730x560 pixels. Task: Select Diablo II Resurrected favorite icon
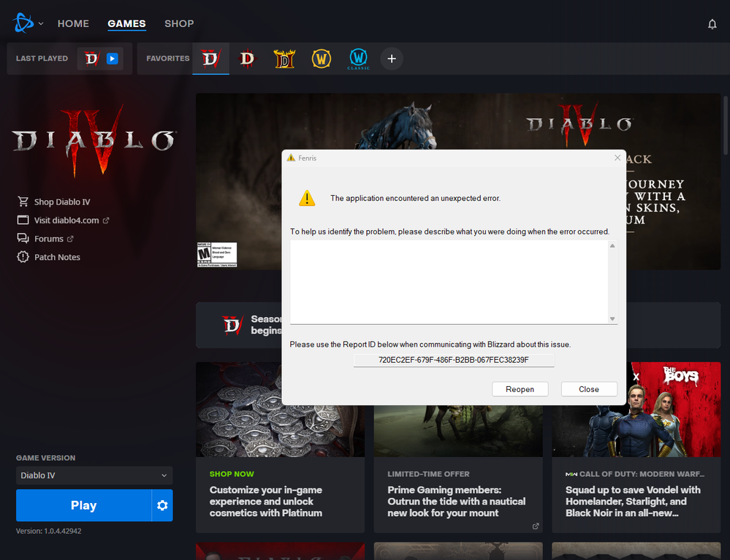[x=284, y=58]
